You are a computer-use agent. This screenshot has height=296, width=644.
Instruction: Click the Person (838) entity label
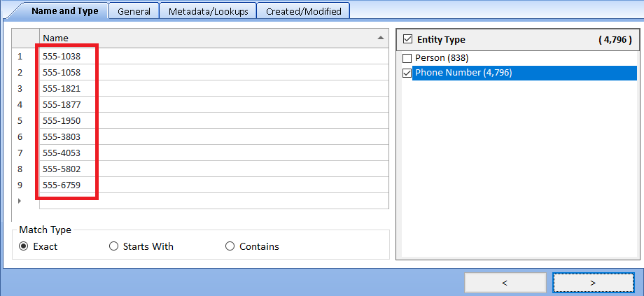pos(442,57)
